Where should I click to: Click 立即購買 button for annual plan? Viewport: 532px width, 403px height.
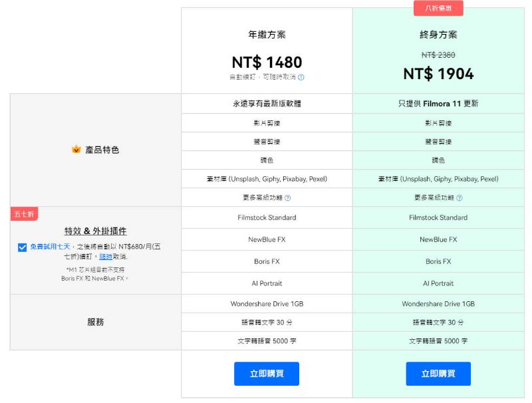coord(267,374)
